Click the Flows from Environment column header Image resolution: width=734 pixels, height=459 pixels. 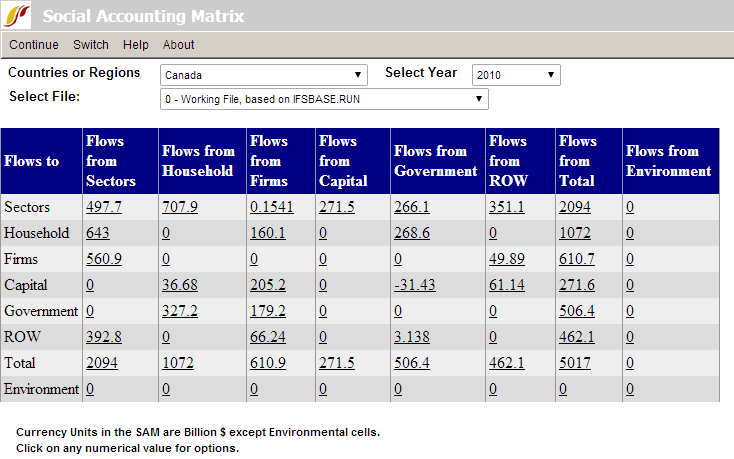(x=668, y=161)
